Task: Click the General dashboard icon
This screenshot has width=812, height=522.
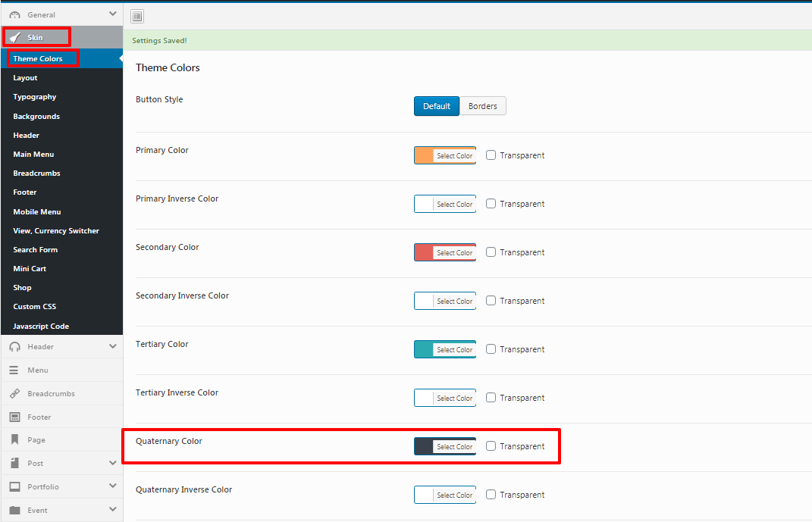Action: (x=14, y=15)
